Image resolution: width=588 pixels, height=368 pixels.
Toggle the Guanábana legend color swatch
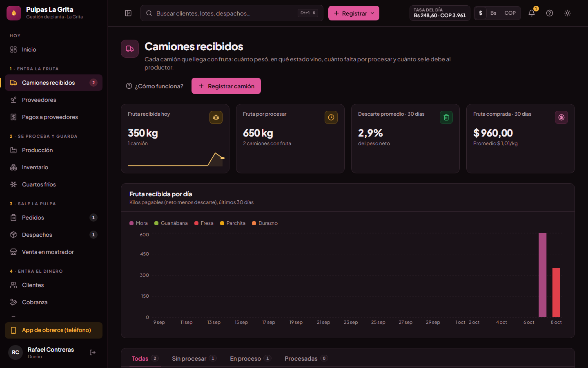click(156, 223)
